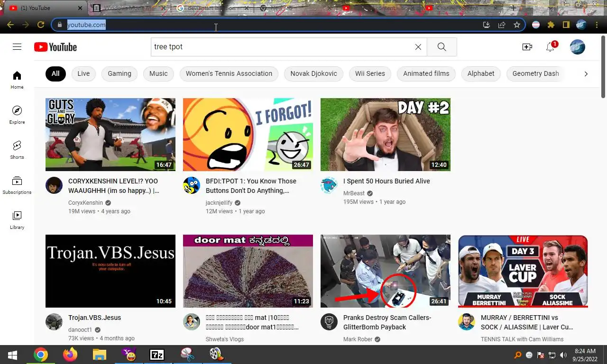Click the jacknjellify channel avatar
Image resolution: width=607 pixels, height=364 pixels.
(x=192, y=185)
